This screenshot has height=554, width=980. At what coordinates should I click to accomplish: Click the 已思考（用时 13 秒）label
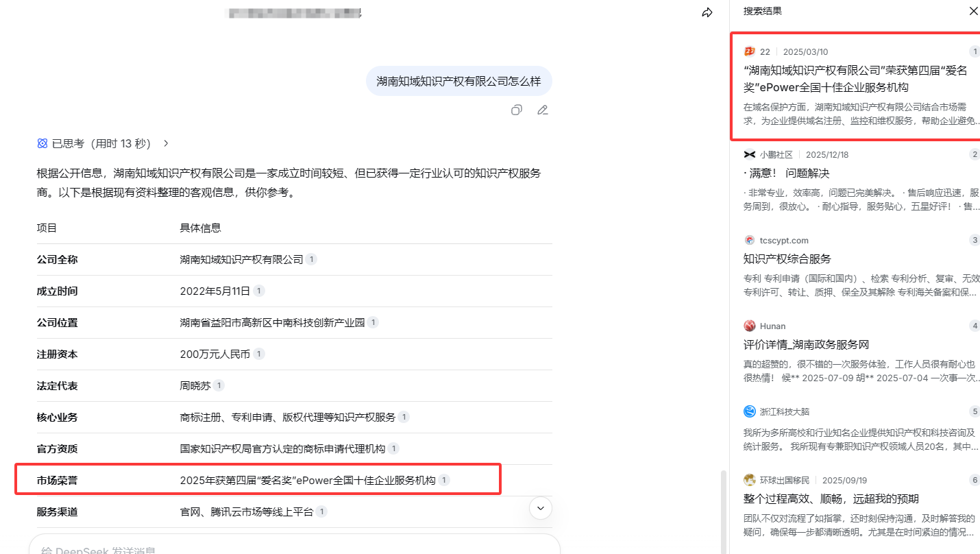click(x=101, y=143)
